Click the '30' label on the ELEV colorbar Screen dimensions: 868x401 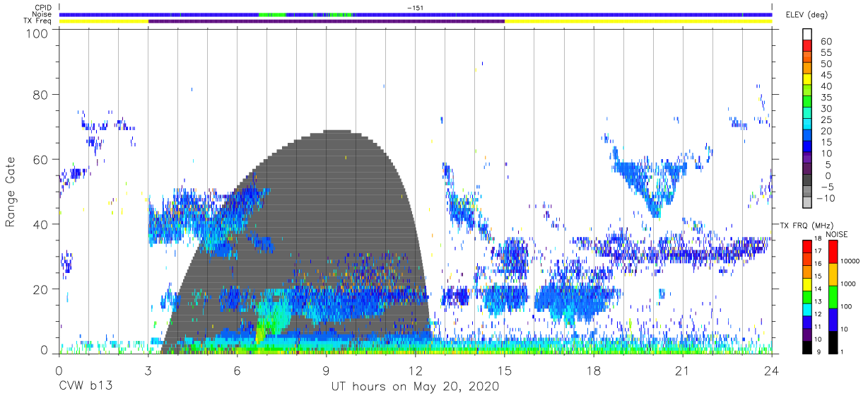point(826,108)
